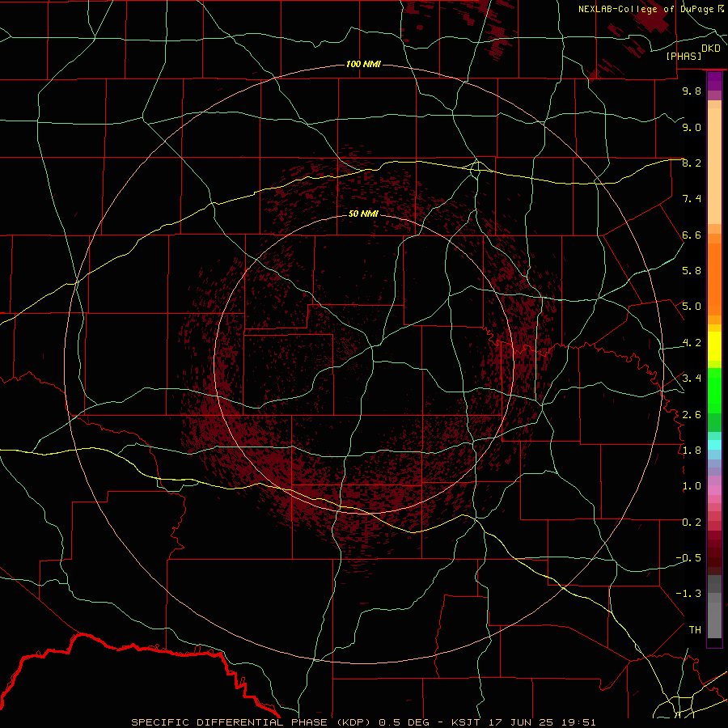The width and height of the screenshot is (728, 728).
Task: Click the "0.5 DEG" elevation text
Action: click(x=405, y=722)
